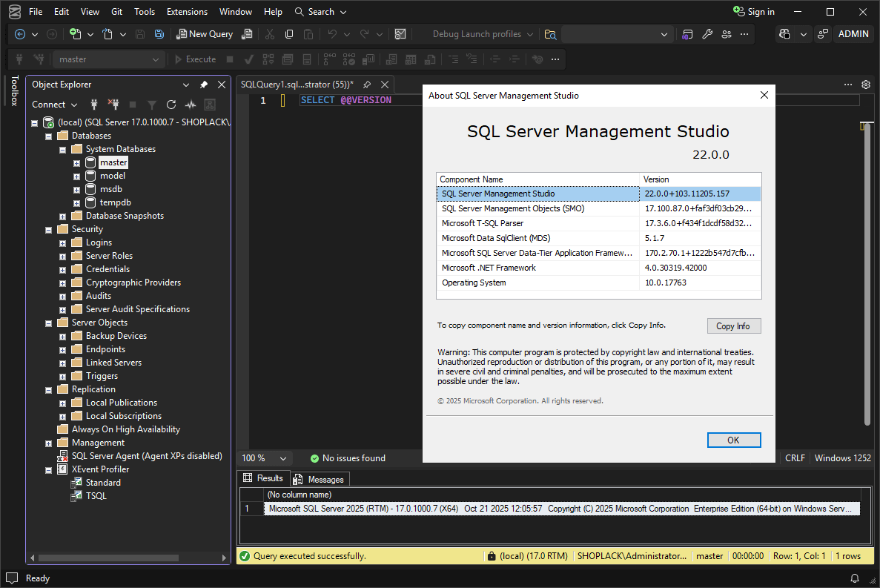Click Save All icon in toolbar

159,34
